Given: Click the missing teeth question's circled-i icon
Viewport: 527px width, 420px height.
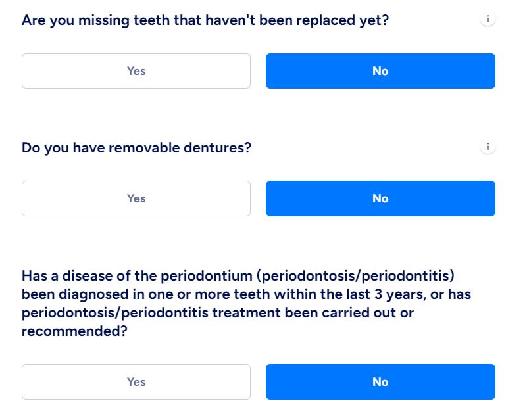Looking at the screenshot, I should tap(488, 18).
